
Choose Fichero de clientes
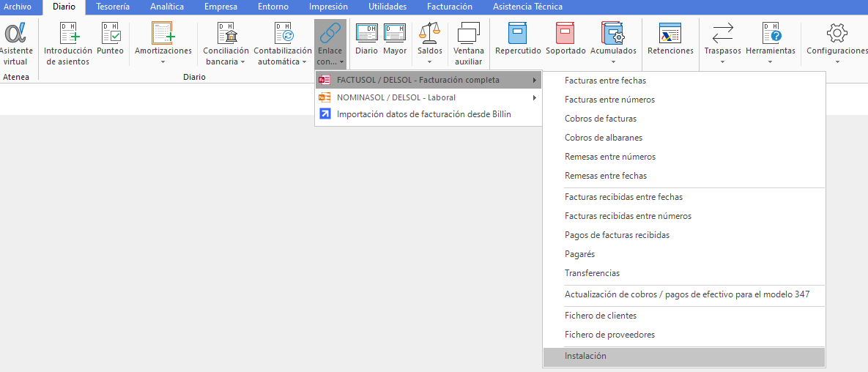pos(684,316)
